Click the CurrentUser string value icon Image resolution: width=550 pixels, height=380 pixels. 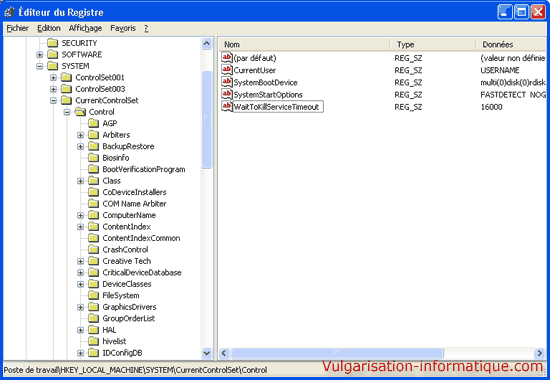point(227,70)
